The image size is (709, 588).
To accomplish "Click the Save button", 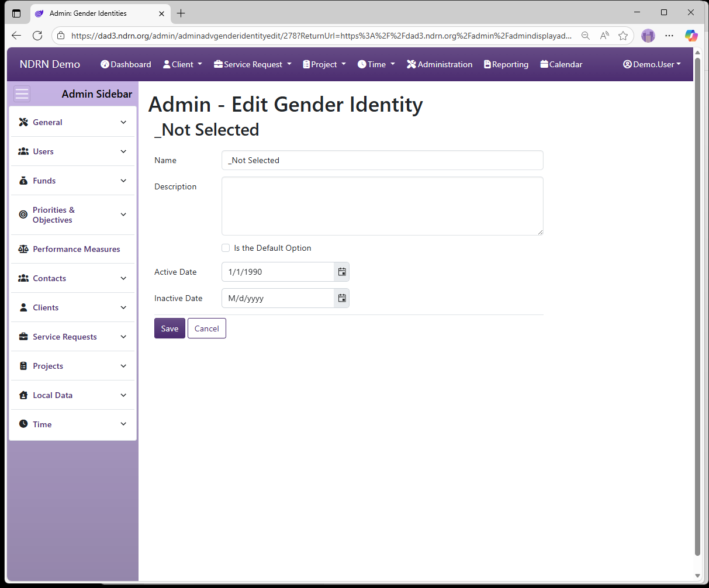I will [x=170, y=328].
